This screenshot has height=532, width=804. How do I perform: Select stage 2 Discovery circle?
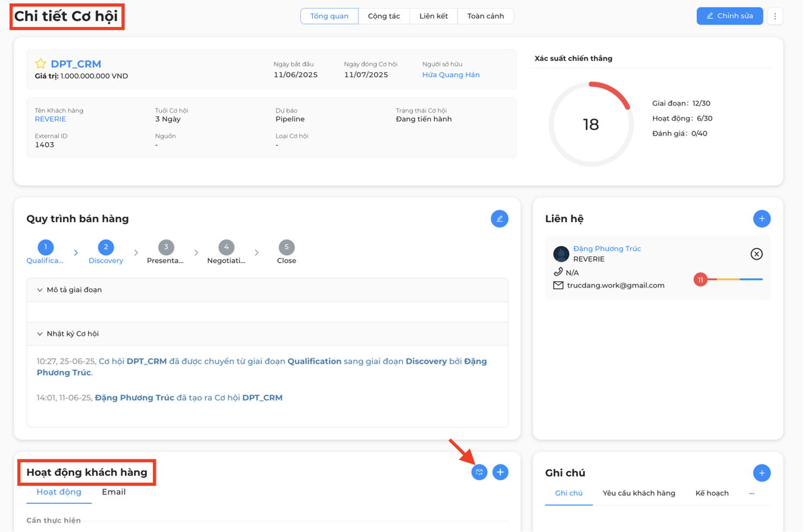coord(106,247)
